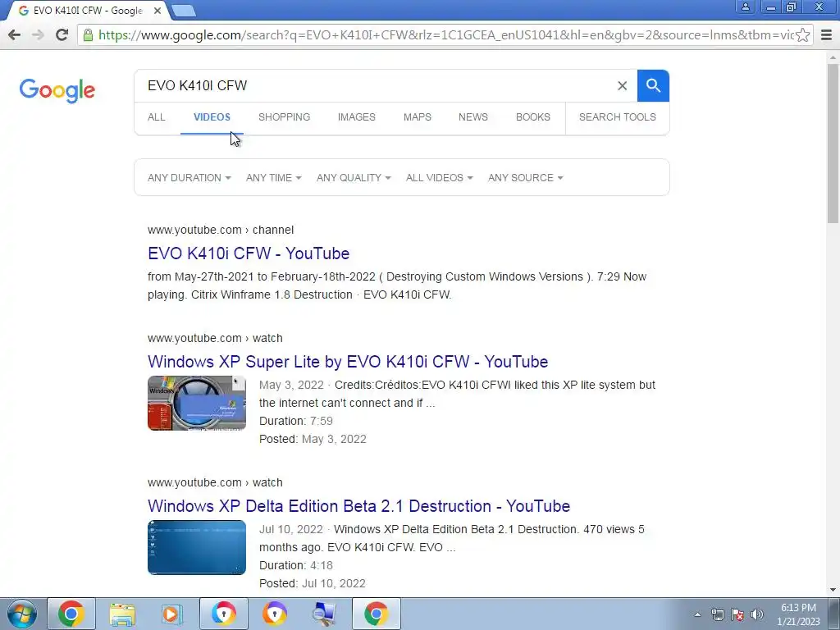Open the NEWS tab
This screenshot has height=630, width=840.
click(473, 117)
